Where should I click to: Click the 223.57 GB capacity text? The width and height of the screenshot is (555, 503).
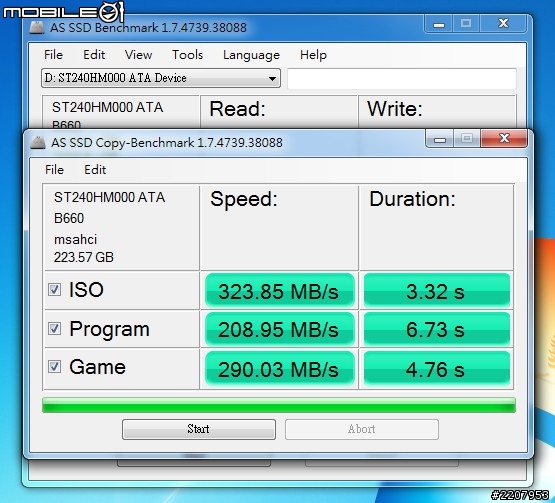pyautogui.click(x=84, y=257)
